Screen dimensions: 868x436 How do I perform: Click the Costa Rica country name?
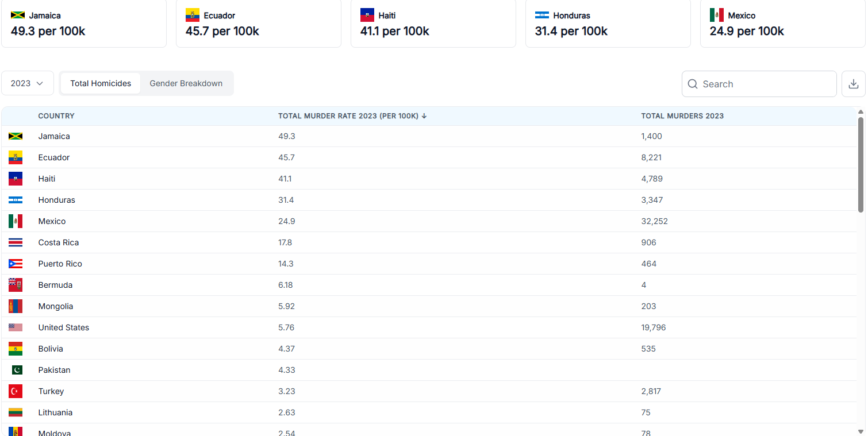pyautogui.click(x=59, y=242)
